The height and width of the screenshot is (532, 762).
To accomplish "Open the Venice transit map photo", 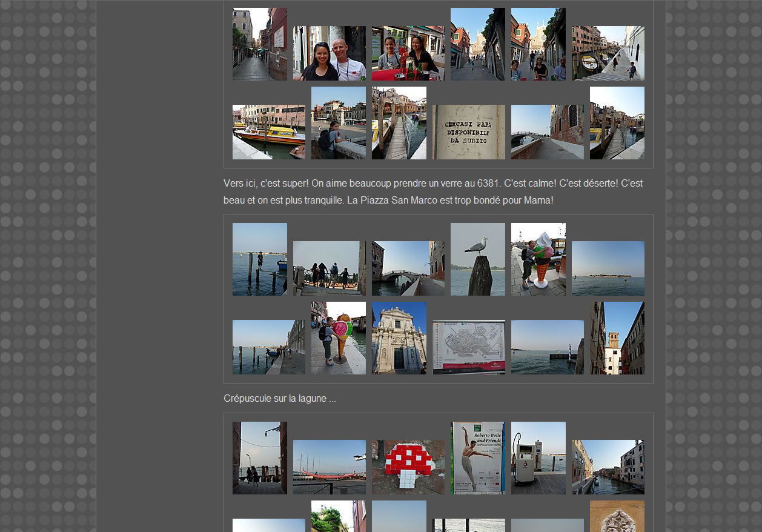I will 468,347.
